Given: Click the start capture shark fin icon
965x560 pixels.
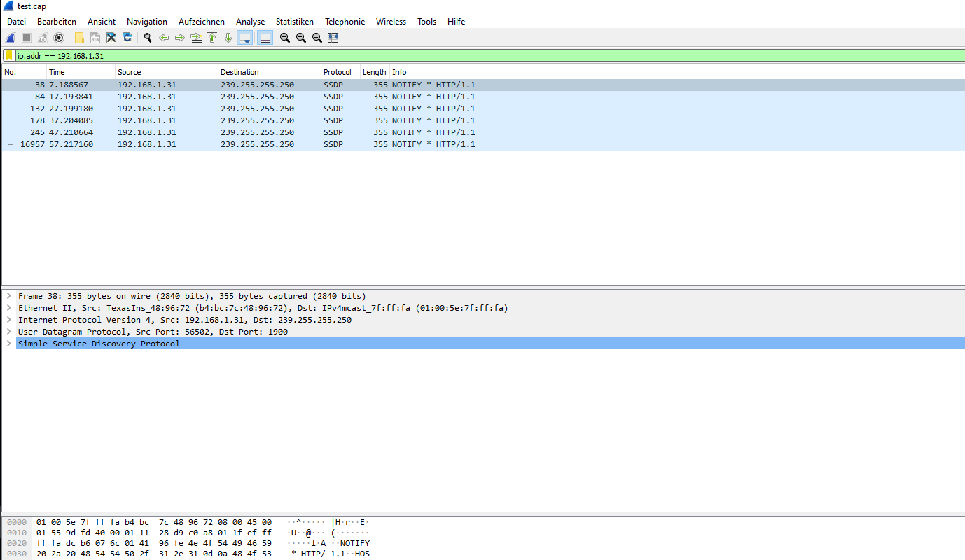Looking at the screenshot, I should [x=11, y=38].
